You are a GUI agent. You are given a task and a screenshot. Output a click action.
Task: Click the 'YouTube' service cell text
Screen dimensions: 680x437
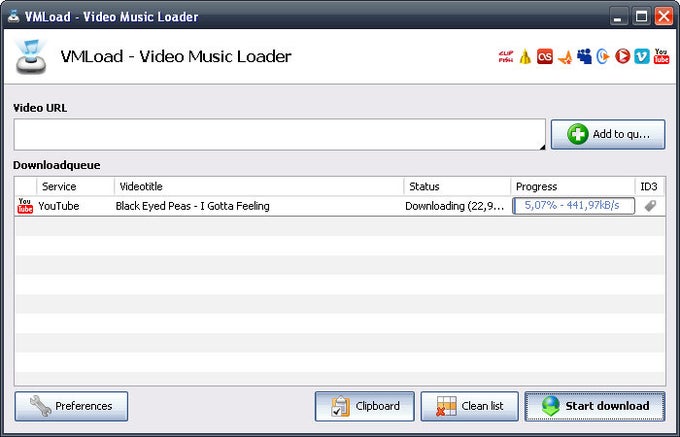tap(59, 206)
